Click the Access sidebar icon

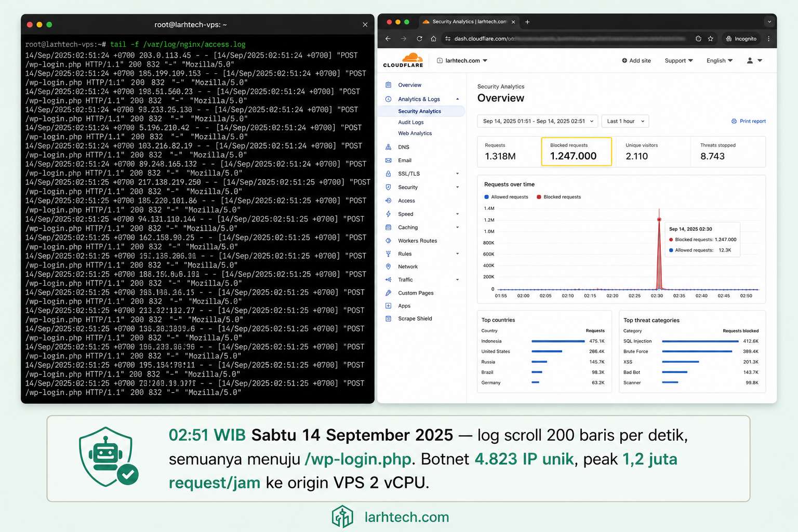(388, 201)
